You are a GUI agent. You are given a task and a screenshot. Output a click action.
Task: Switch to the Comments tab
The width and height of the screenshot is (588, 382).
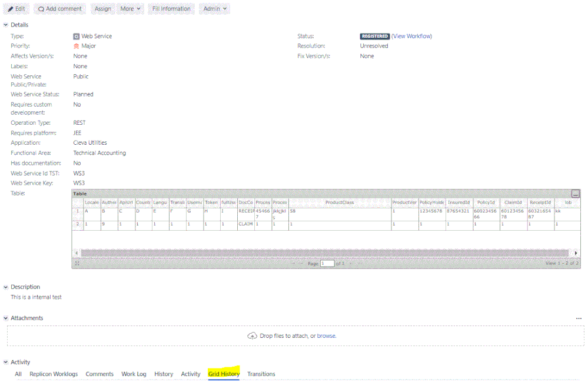(99, 374)
